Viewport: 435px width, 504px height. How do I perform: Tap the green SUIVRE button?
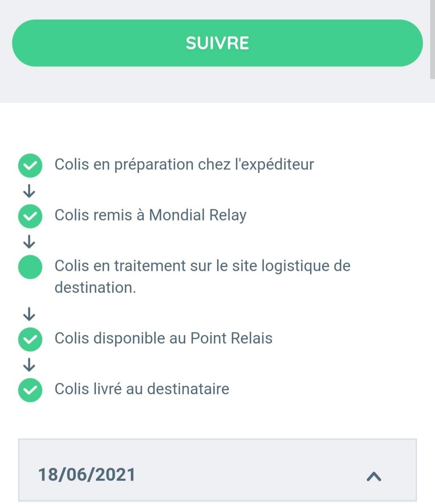[217, 43]
